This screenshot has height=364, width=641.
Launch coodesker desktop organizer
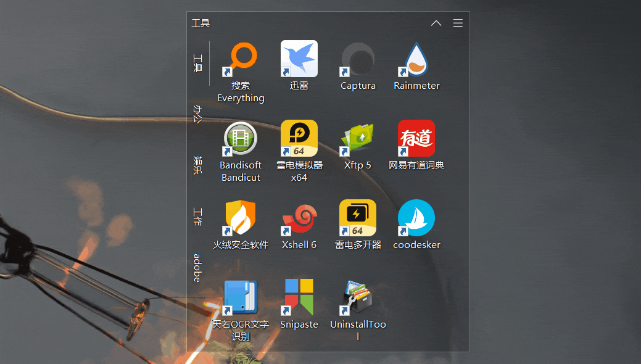tap(416, 217)
